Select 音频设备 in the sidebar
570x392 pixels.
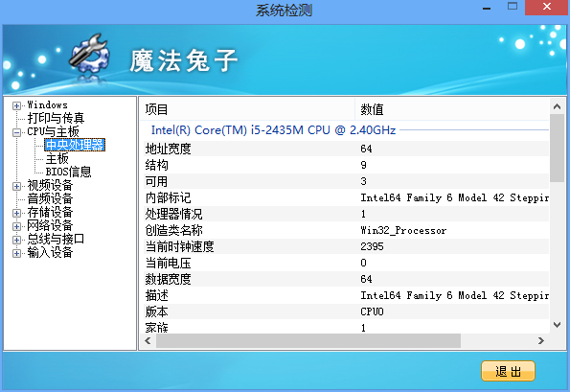pyautogui.click(x=50, y=199)
